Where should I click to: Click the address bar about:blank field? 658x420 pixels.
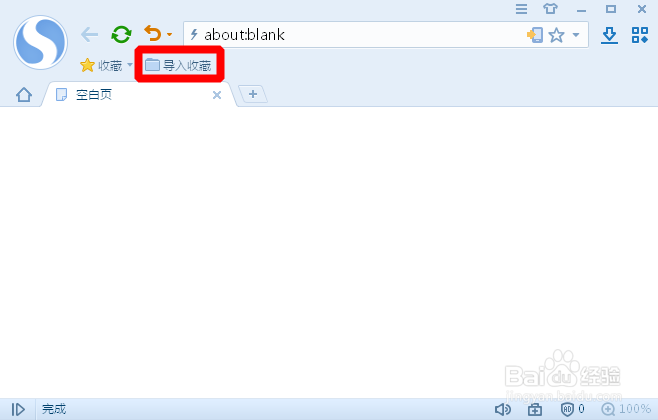386,34
